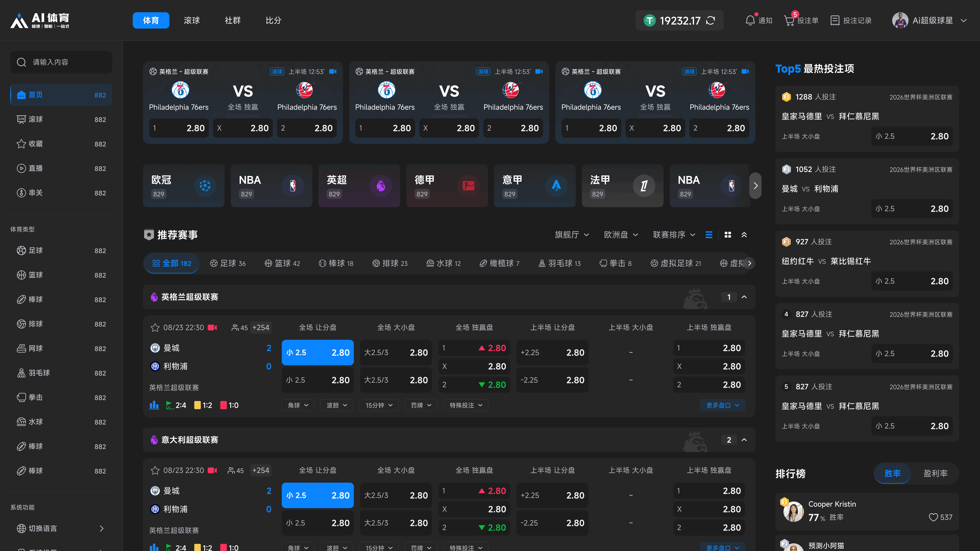The width and height of the screenshot is (980, 551).
Task: Open the 德甲 league card
Action: pos(447,185)
